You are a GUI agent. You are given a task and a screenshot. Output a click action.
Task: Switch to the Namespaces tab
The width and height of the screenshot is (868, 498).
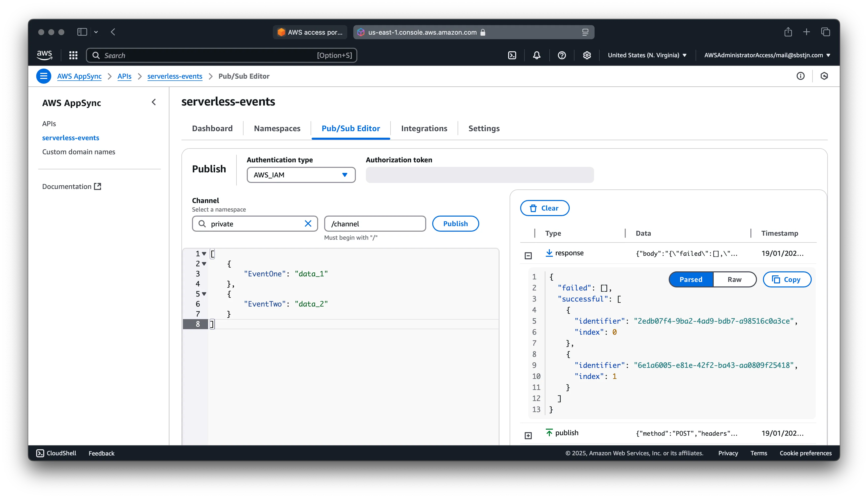click(277, 128)
